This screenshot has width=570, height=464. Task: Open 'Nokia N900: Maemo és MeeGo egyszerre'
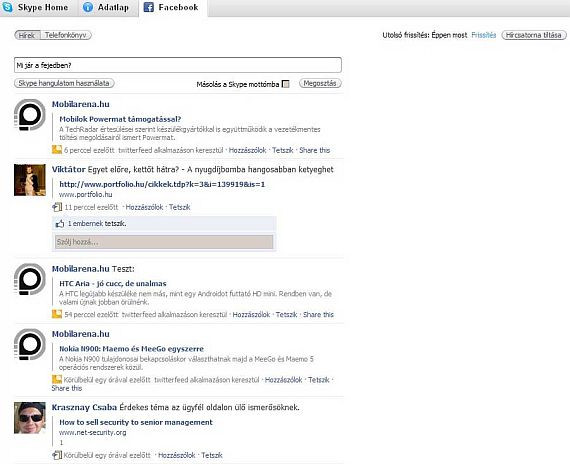[x=132, y=349]
